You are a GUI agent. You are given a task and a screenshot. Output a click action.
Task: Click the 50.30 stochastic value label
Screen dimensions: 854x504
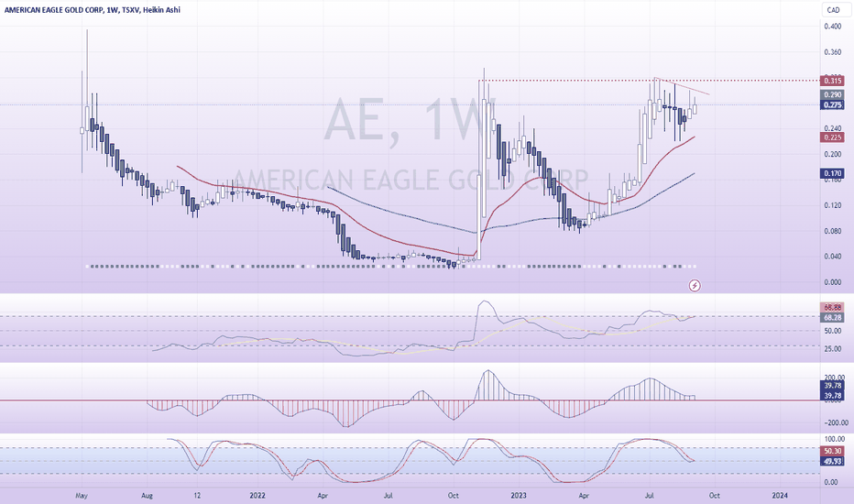tap(833, 451)
